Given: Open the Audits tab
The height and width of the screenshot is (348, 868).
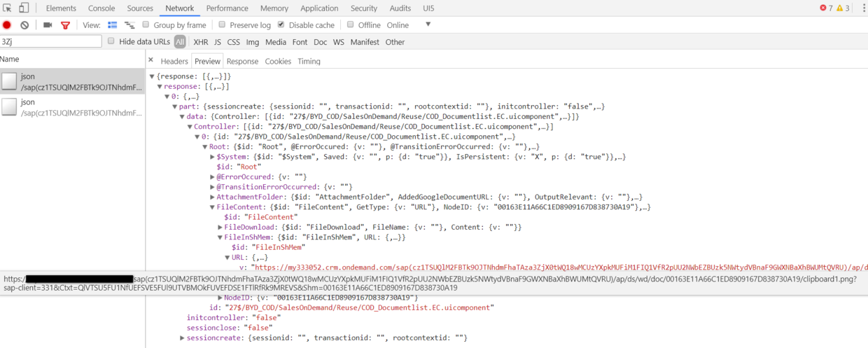Looking at the screenshot, I should coord(400,8).
